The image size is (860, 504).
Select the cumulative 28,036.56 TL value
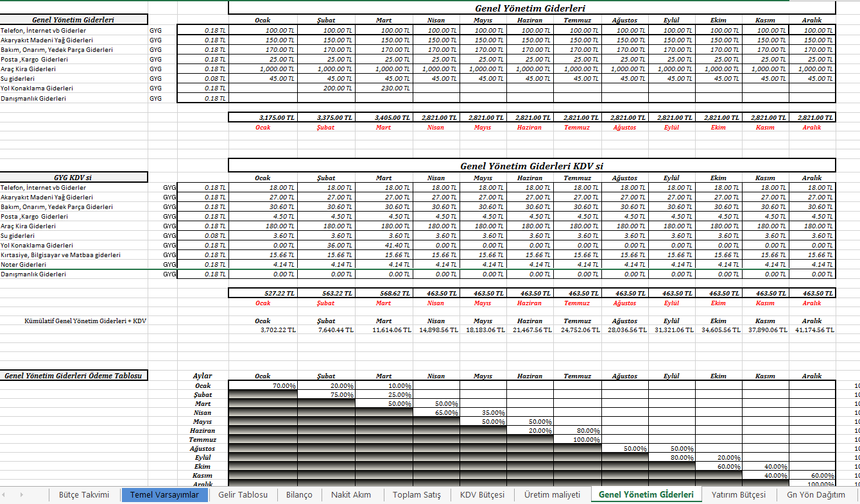624,330
